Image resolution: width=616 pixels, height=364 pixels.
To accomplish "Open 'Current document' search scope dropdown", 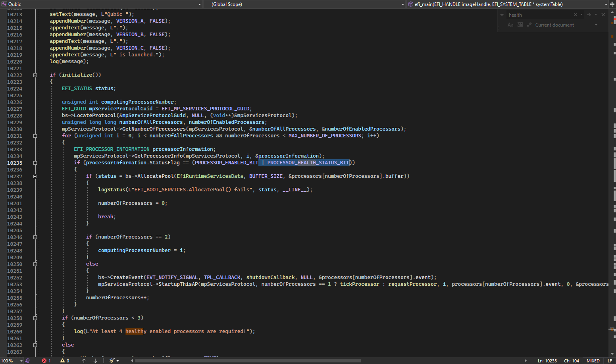I will tap(596, 25).
